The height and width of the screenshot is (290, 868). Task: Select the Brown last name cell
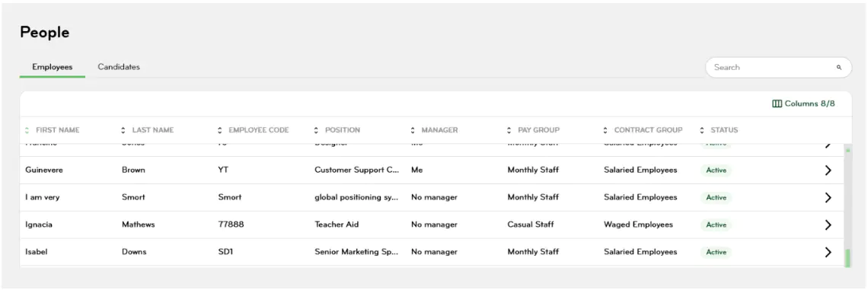[x=133, y=170]
